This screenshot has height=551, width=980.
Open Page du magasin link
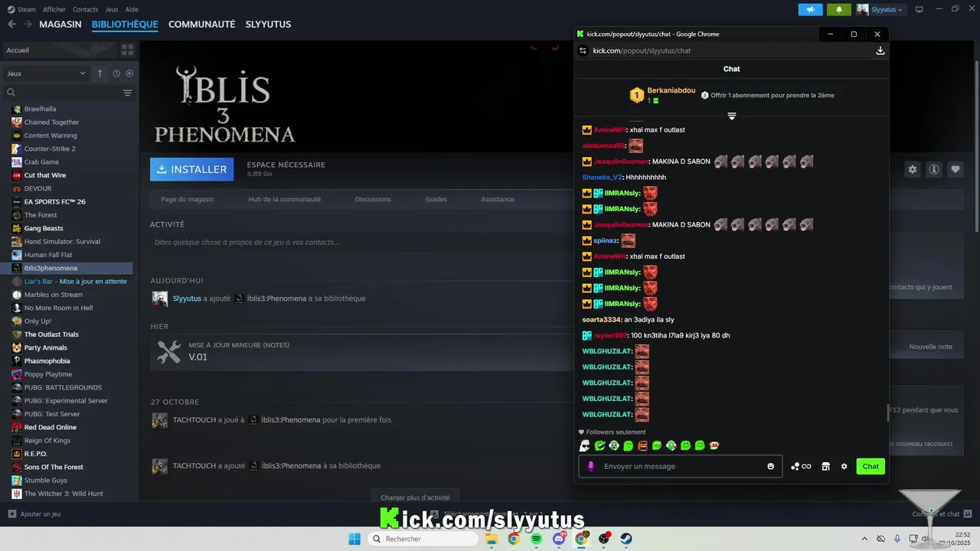[x=188, y=199]
